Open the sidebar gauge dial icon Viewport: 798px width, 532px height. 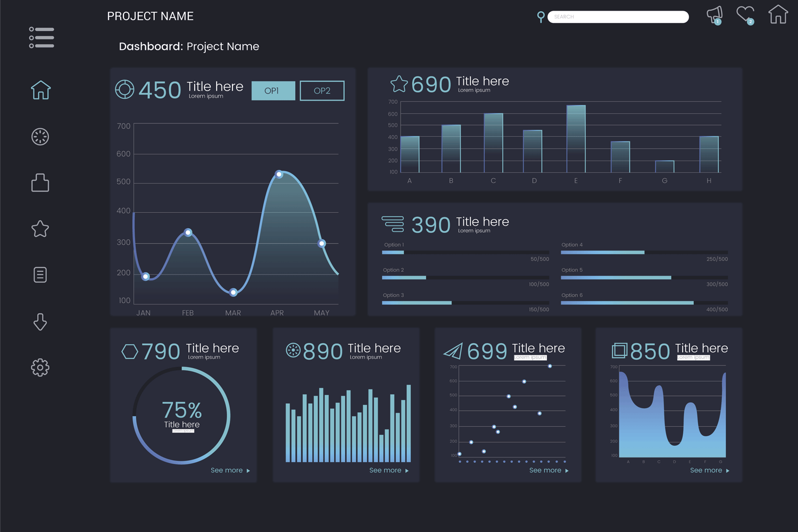coord(40,137)
